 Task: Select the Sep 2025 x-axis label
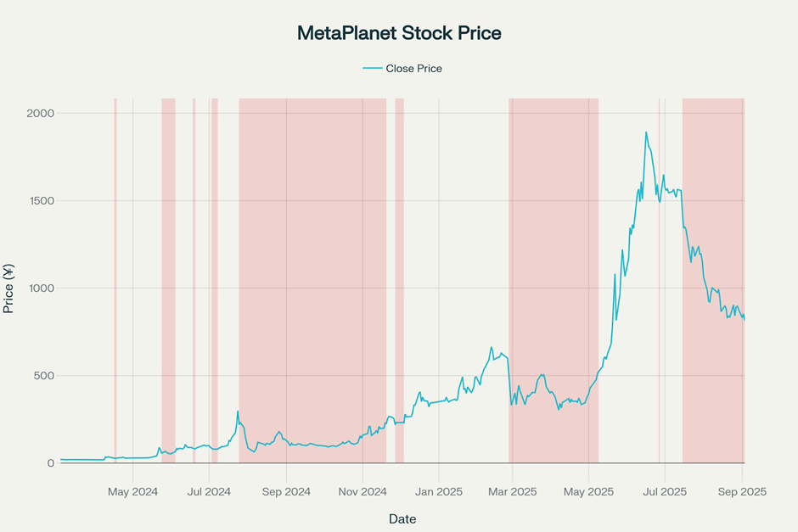742,491
